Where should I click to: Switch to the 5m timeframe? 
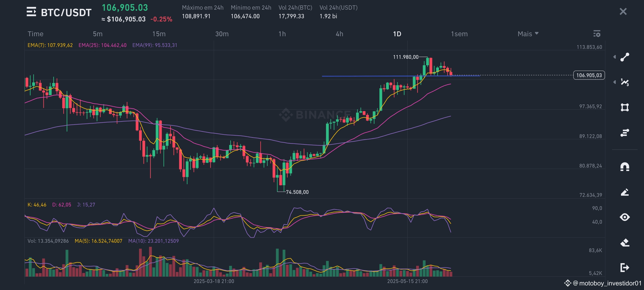98,34
